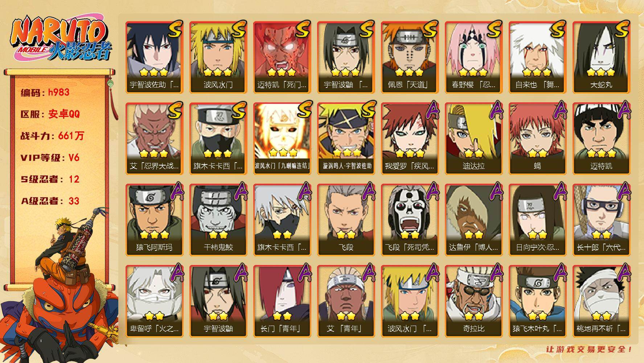Click the 编码 h983 account code text

pyautogui.click(x=45, y=93)
